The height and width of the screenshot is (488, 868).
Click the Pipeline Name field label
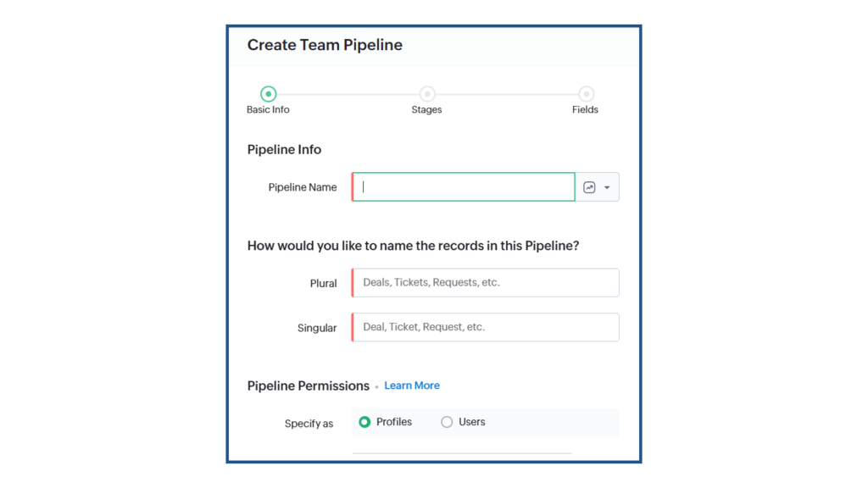(303, 187)
